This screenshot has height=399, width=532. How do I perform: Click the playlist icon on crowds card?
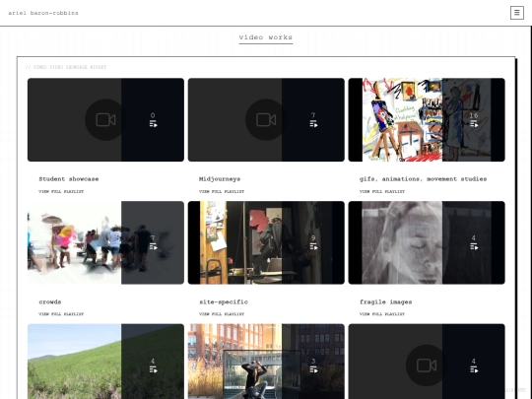154,247
